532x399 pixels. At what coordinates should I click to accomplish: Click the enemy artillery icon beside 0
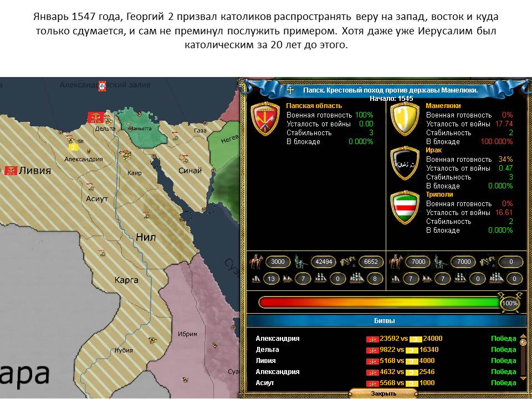[488, 262]
